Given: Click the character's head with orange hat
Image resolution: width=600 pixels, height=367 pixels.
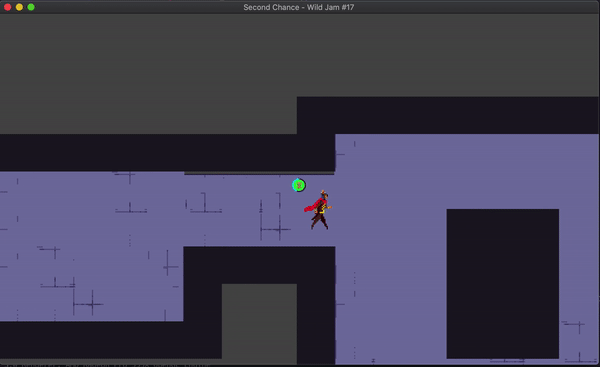Looking at the screenshot, I should (324, 194).
